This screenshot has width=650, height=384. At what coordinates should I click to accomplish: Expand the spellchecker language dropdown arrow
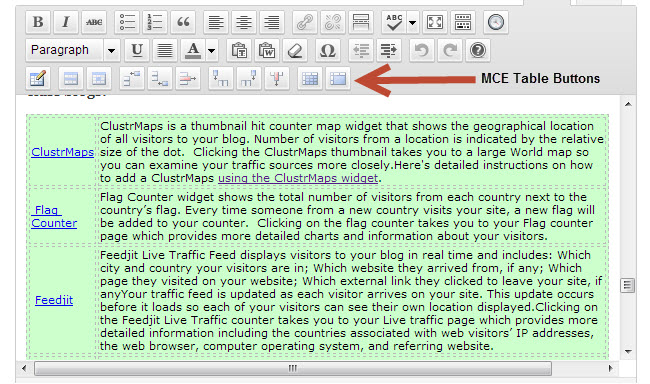pyautogui.click(x=412, y=22)
